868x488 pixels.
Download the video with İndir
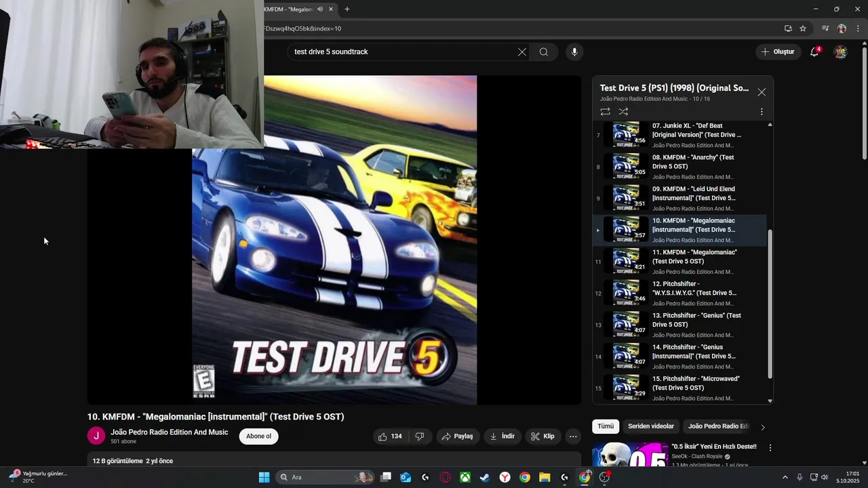pos(502,436)
